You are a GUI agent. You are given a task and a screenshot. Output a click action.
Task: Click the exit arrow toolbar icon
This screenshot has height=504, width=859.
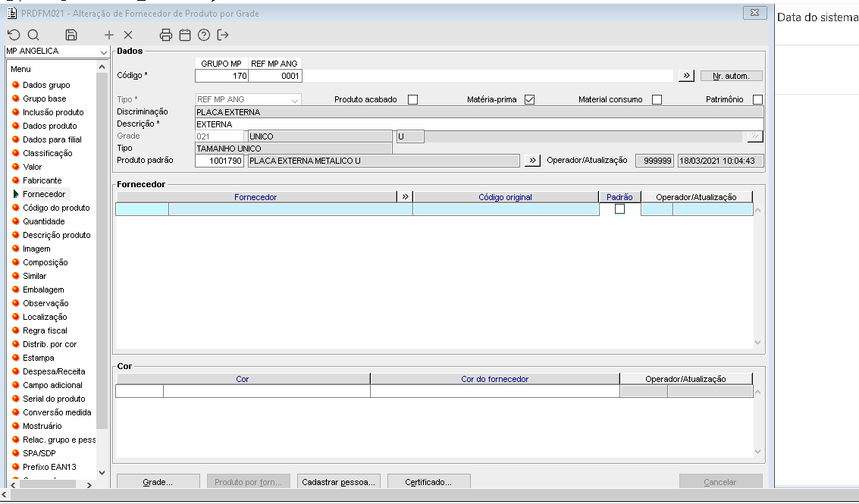coord(223,35)
